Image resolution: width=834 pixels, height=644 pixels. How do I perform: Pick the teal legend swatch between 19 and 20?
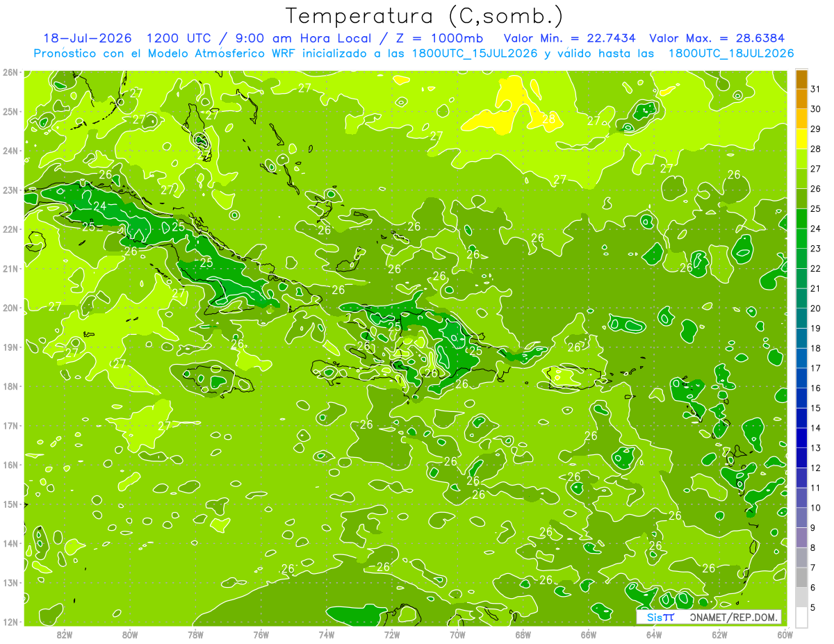tap(801, 319)
